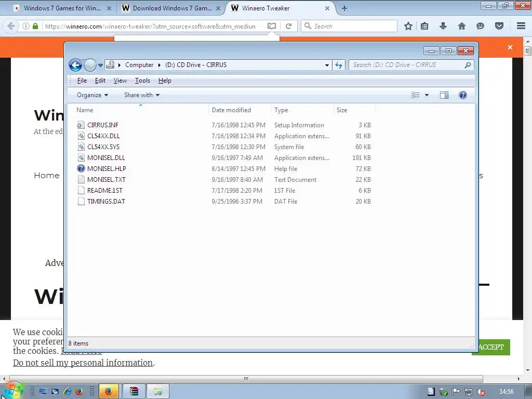532x399 pixels.
Task: Switch to Download Windows 7 Gam tab
Action: click(x=172, y=8)
